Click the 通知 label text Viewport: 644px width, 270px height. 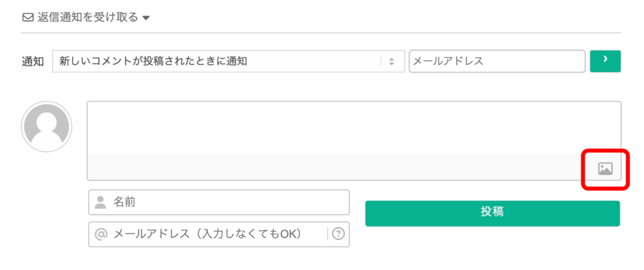click(x=32, y=62)
